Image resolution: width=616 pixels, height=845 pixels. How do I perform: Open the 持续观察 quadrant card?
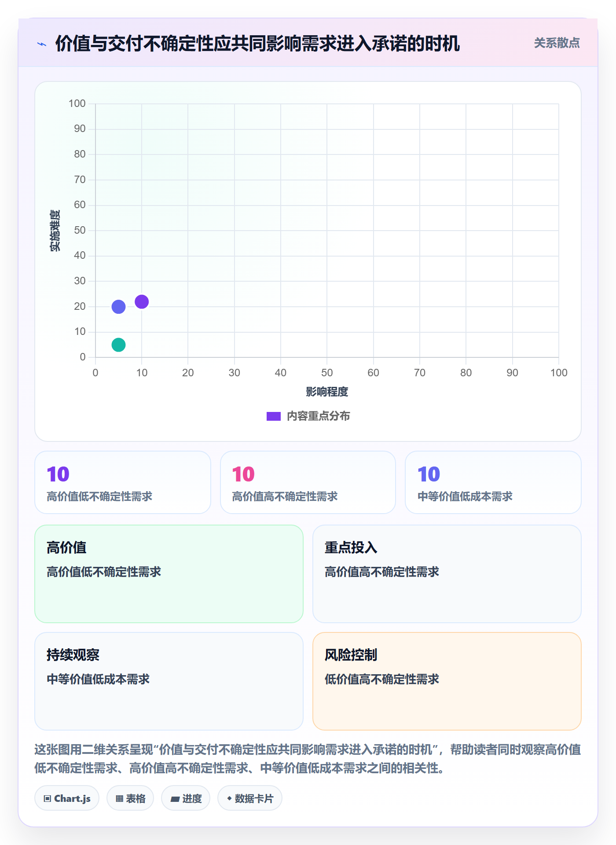coord(169,681)
